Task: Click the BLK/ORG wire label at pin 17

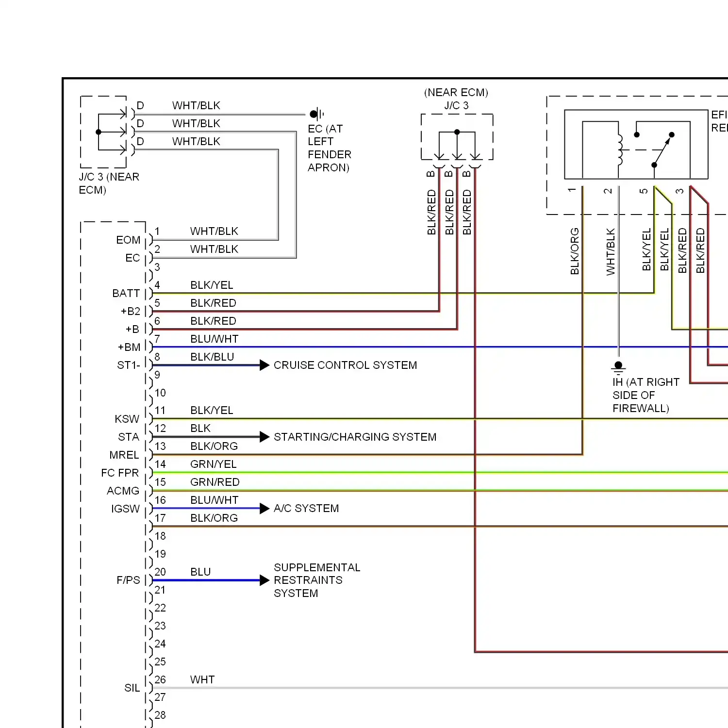Action: click(x=214, y=518)
